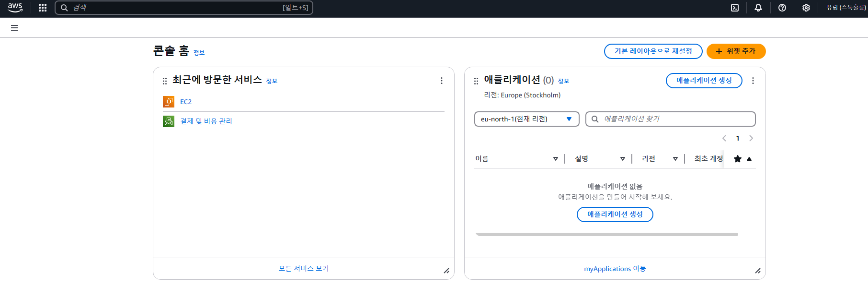Focus the top 검색 search field

pos(184,8)
